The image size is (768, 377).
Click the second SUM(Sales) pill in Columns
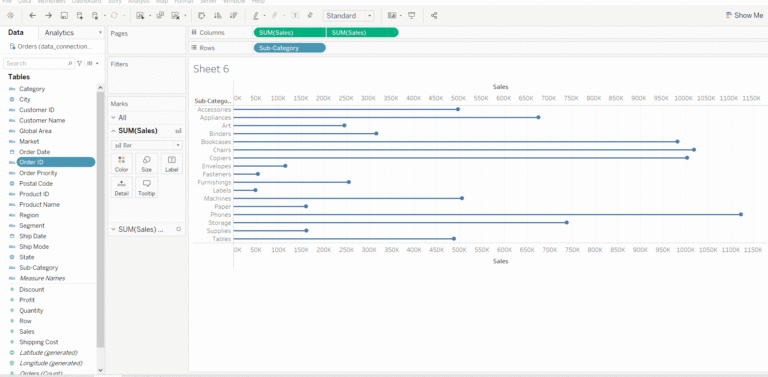(x=362, y=32)
